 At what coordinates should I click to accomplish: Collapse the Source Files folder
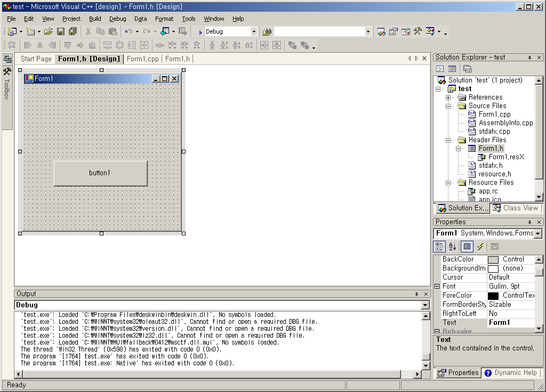(448, 106)
